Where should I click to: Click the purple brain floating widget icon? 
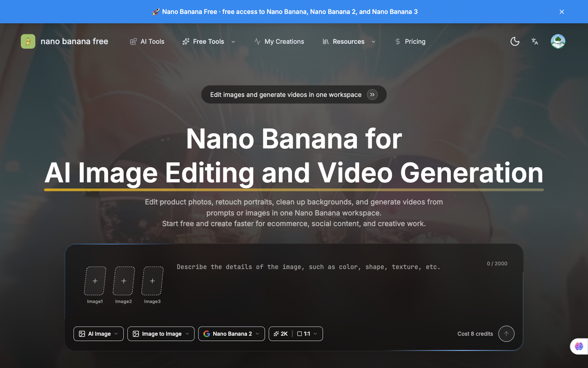579,346
